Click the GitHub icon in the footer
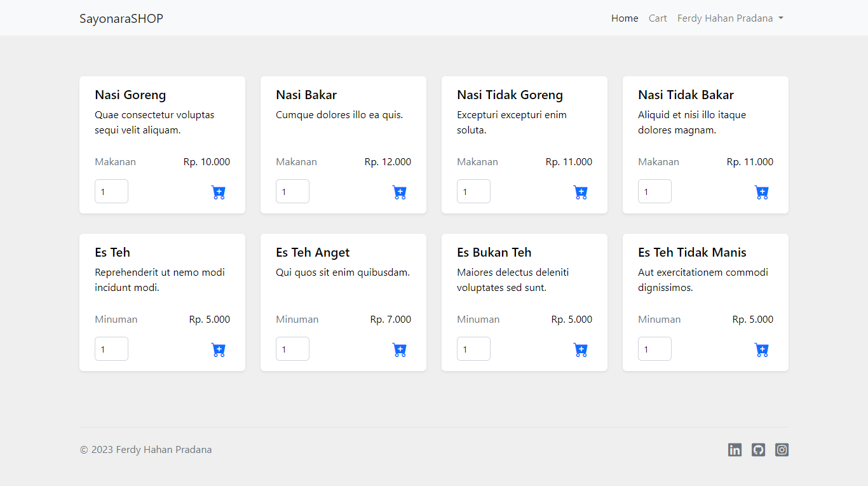This screenshot has width=868, height=486. pyautogui.click(x=758, y=450)
